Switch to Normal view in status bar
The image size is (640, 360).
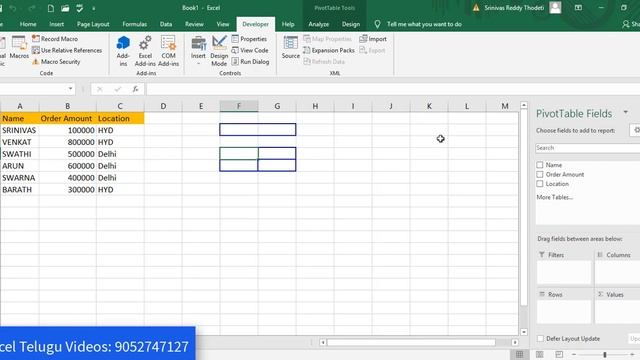pos(519,354)
